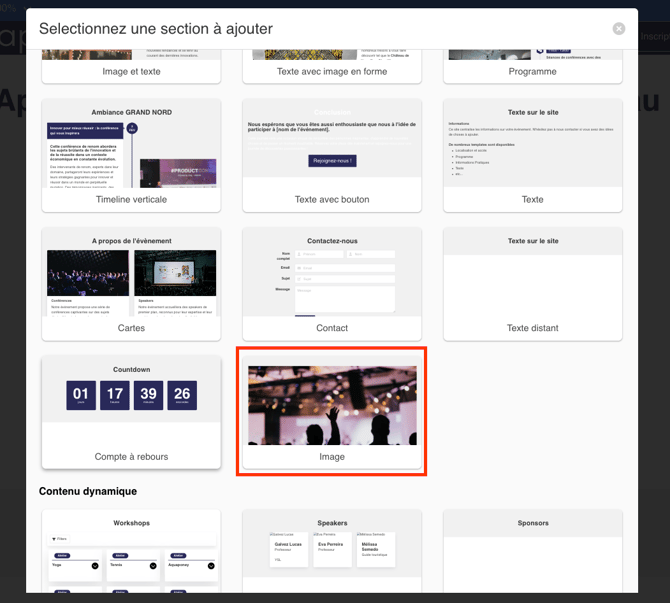Click the countdown 01 days tile
Image resolution: width=670 pixels, height=603 pixels.
point(81,395)
